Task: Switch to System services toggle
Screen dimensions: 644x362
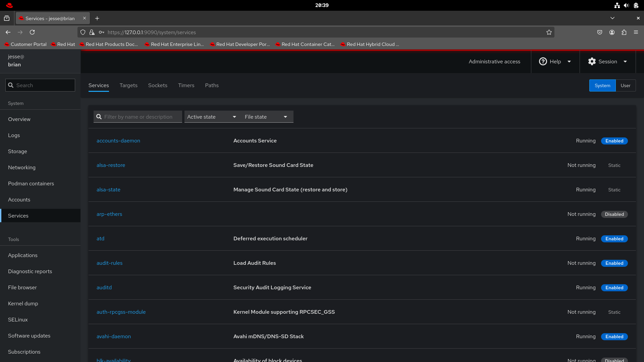Action: (x=602, y=85)
